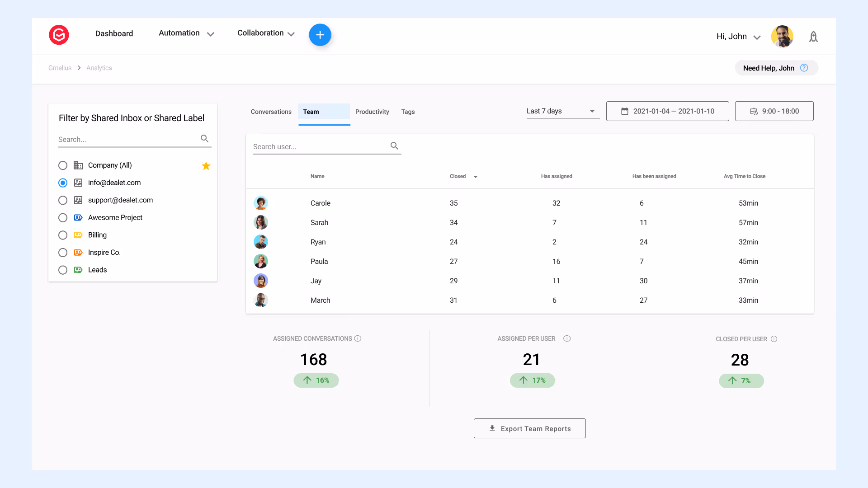Open the blue plus compose icon
Screen dimensions: 868x488
(320, 34)
